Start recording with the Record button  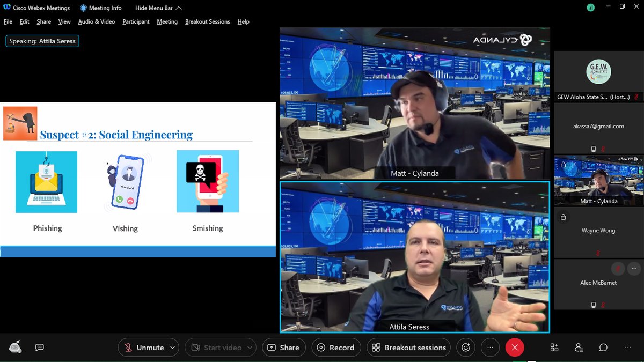(336, 348)
